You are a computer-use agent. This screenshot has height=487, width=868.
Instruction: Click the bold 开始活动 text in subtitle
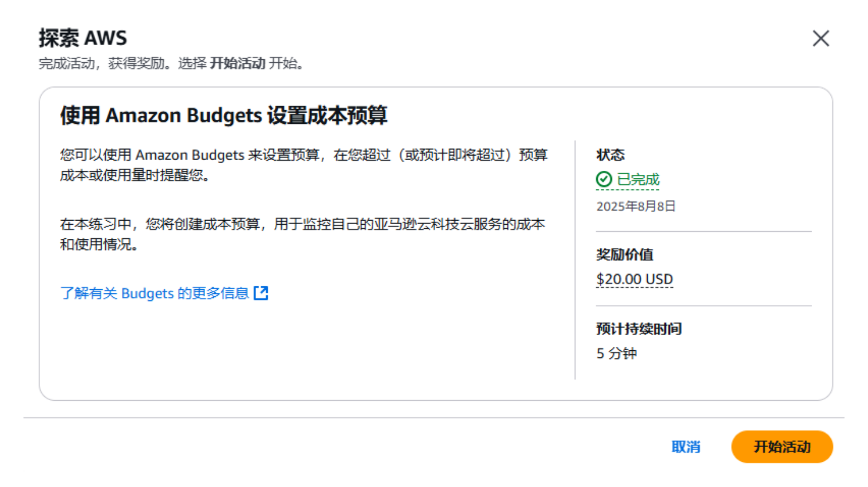pos(237,63)
